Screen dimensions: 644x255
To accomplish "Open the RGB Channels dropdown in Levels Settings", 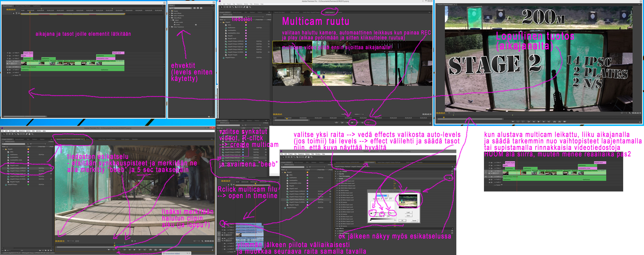I will click(x=388, y=196).
